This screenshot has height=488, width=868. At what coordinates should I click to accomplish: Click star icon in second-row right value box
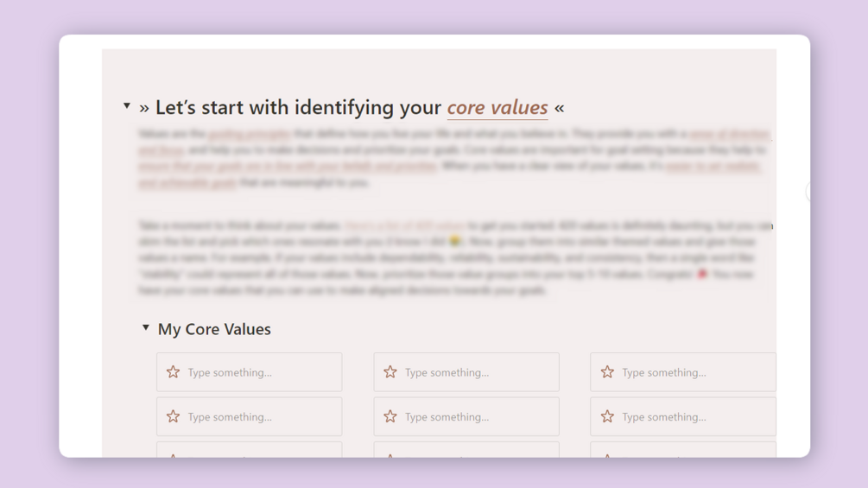tap(607, 416)
